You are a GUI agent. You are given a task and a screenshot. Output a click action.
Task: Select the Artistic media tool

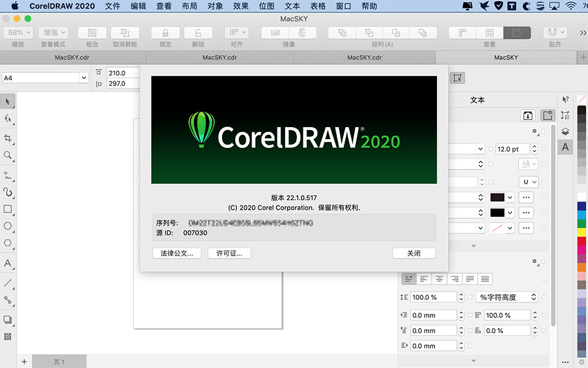click(8, 193)
